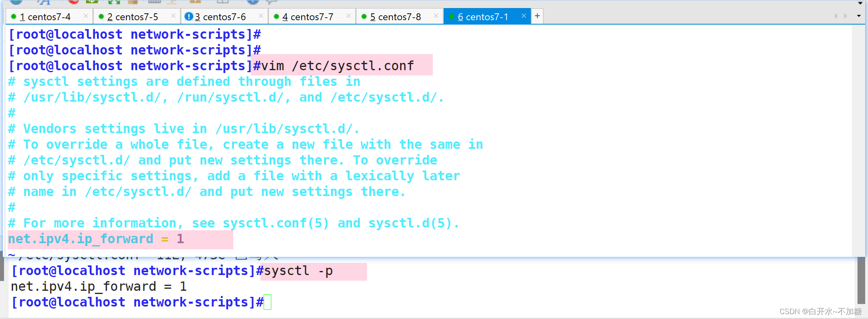Open the session tab list dropdown

point(859,16)
